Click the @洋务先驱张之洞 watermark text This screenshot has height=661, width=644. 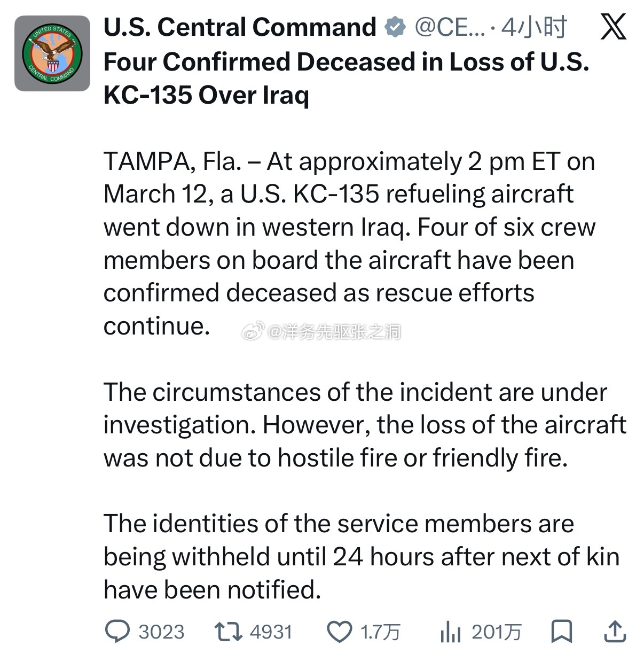point(334,332)
